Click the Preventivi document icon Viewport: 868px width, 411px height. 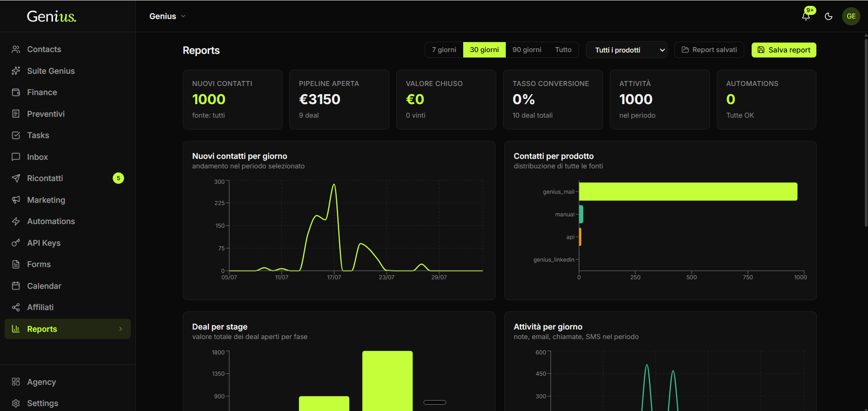point(16,114)
